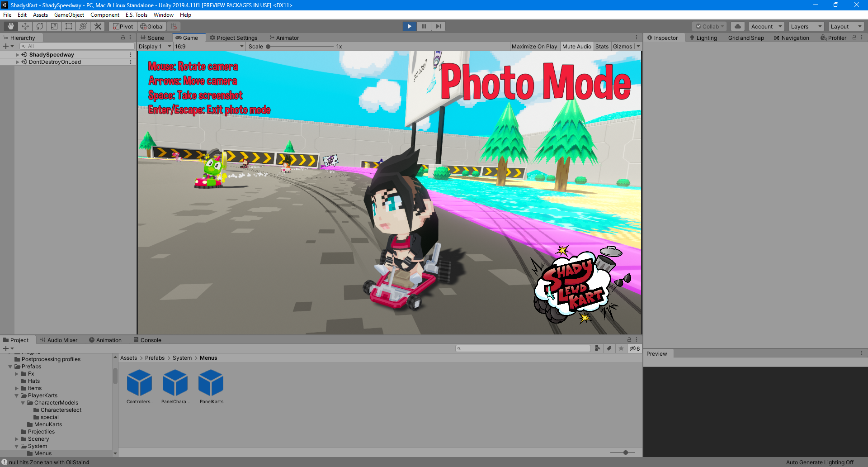
Task: Select the Rect transform tool
Action: click(x=69, y=26)
